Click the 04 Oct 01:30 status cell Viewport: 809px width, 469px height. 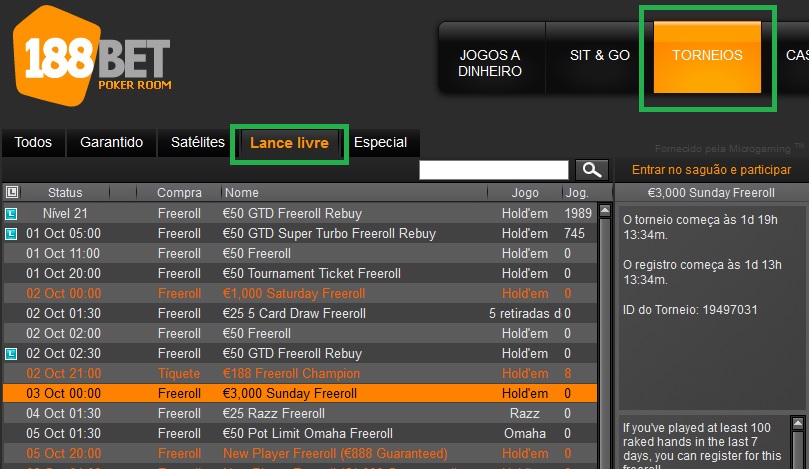click(x=63, y=414)
